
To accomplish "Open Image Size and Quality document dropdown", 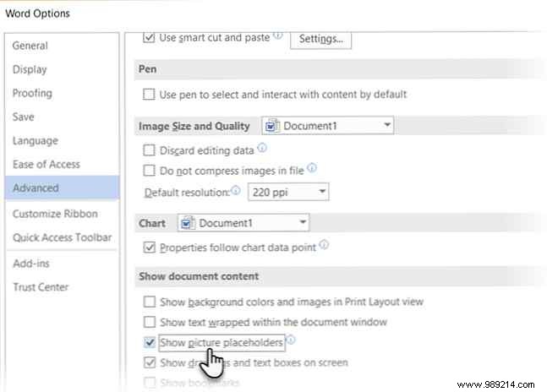I will pos(327,125).
